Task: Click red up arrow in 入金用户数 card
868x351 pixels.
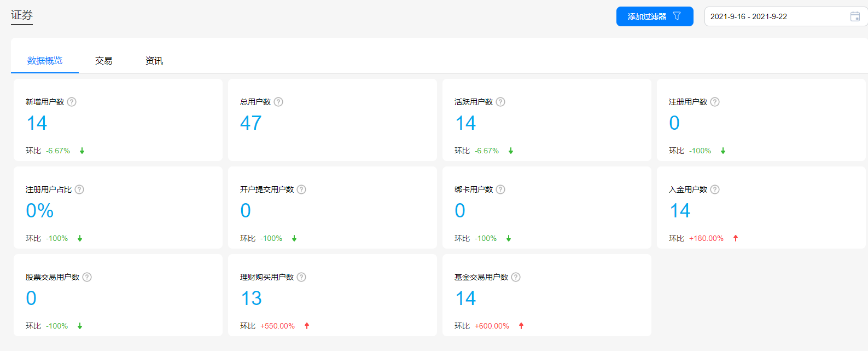Action: 736,238
